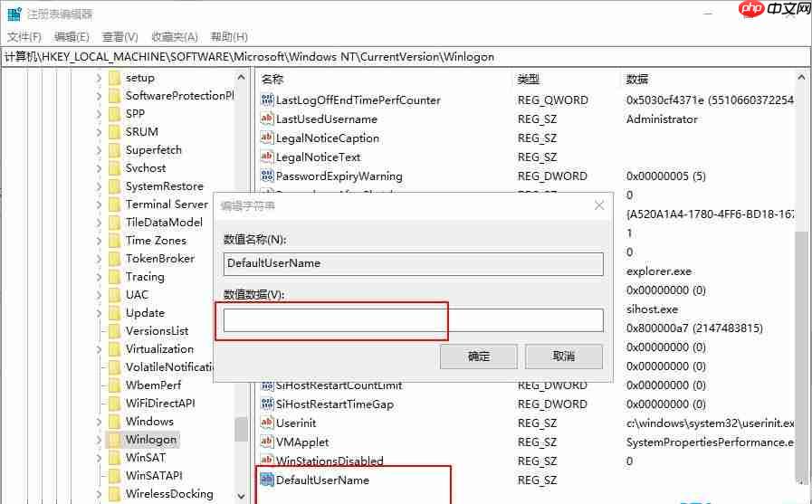Close the edit string dialog

(x=599, y=205)
